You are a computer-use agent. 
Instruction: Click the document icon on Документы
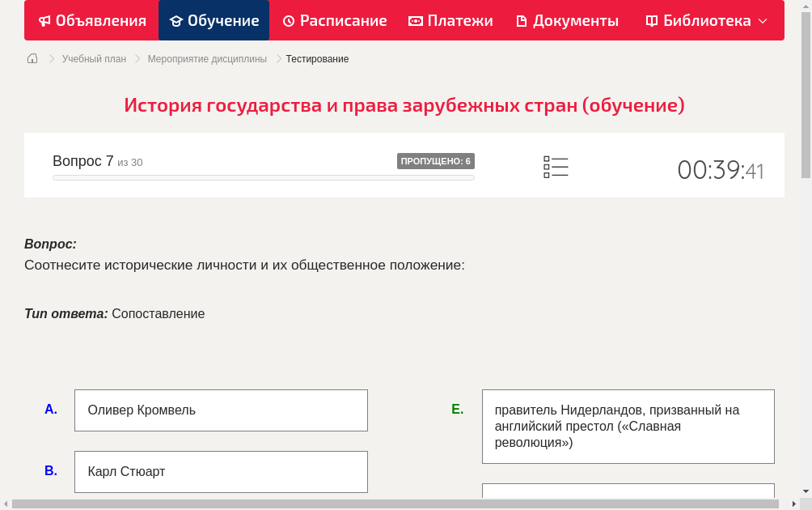[x=522, y=20]
